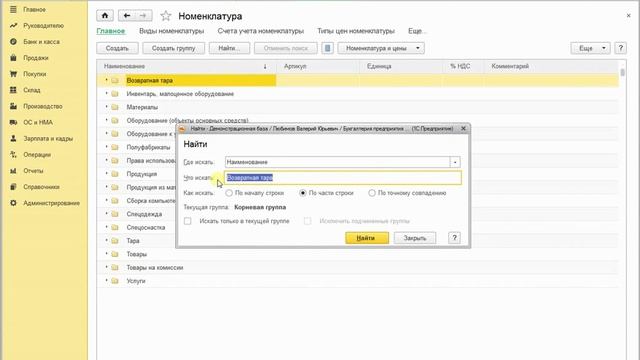640x360 pixels.
Task: Expand the Спецодежда group
Action: [107, 214]
